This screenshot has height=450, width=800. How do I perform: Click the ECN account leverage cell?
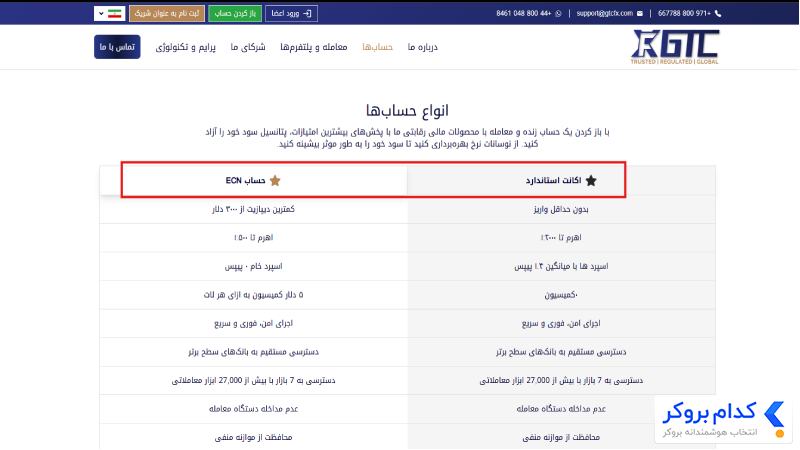(x=254, y=238)
